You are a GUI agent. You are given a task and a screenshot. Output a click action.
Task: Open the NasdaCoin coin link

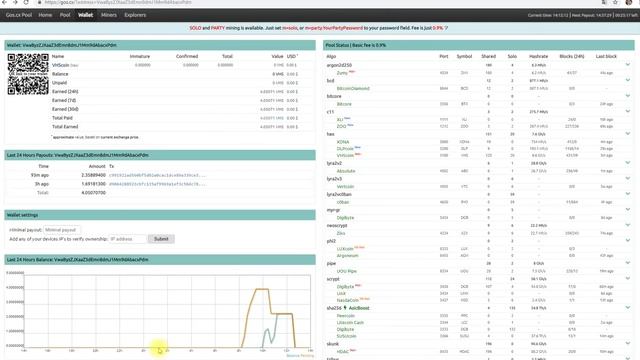click(348, 300)
